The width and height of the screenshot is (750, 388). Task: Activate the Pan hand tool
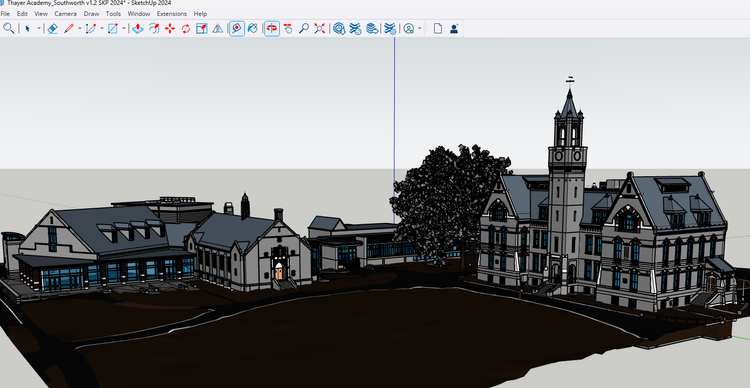click(x=287, y=29)
